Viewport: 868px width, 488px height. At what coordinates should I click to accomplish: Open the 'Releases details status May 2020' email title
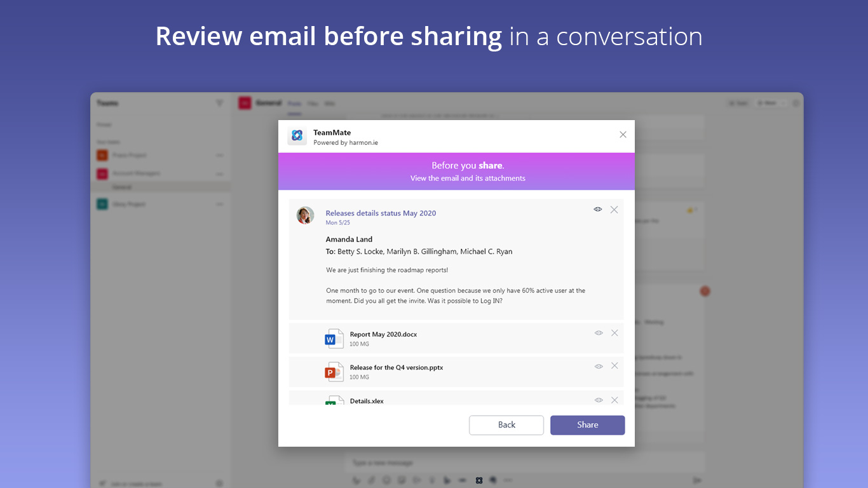pyautogui.click(x=381, y=213)
